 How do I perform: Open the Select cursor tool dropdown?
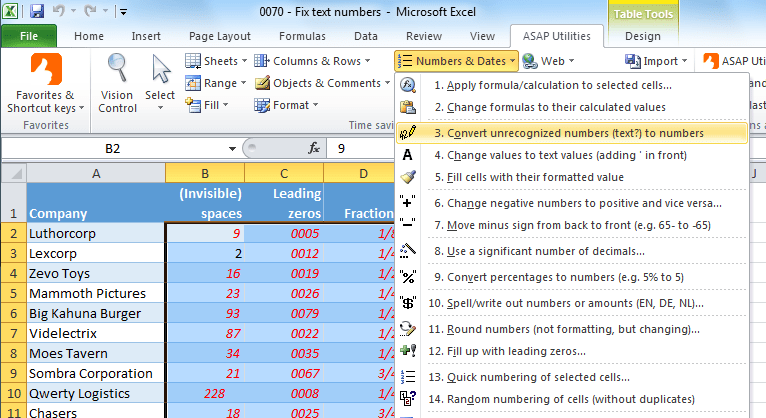160,83
